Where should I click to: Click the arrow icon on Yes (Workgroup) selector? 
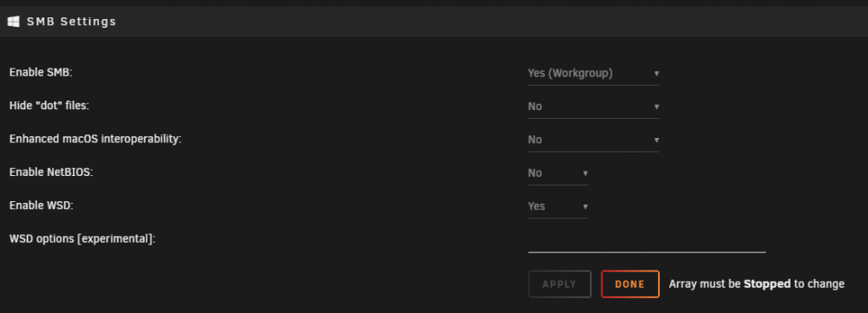click(656, 74)
